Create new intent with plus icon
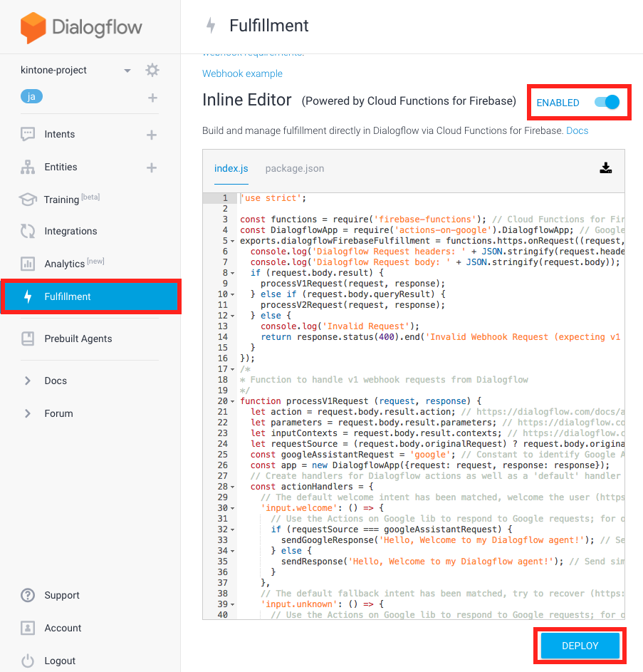Screen dimensions: 643x672 pos(151,135)
